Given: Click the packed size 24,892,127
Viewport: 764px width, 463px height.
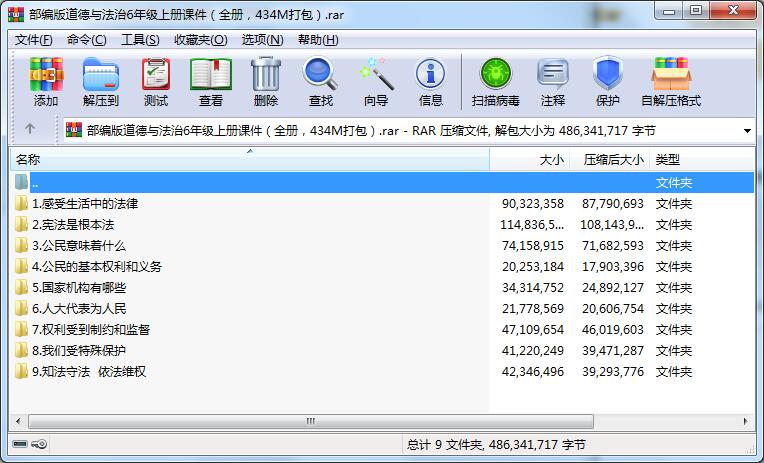Looking at the screenshot, I should click(612, 288).
